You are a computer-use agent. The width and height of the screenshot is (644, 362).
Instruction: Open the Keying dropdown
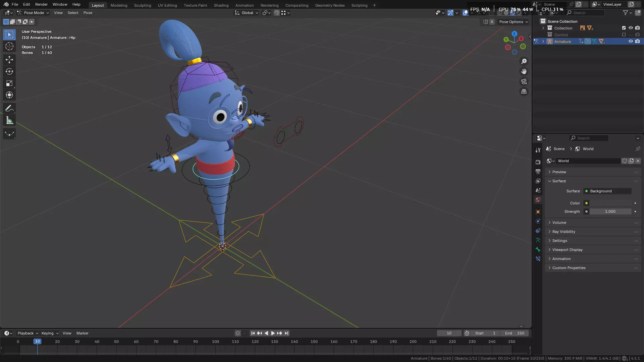[x=50, y=333]
